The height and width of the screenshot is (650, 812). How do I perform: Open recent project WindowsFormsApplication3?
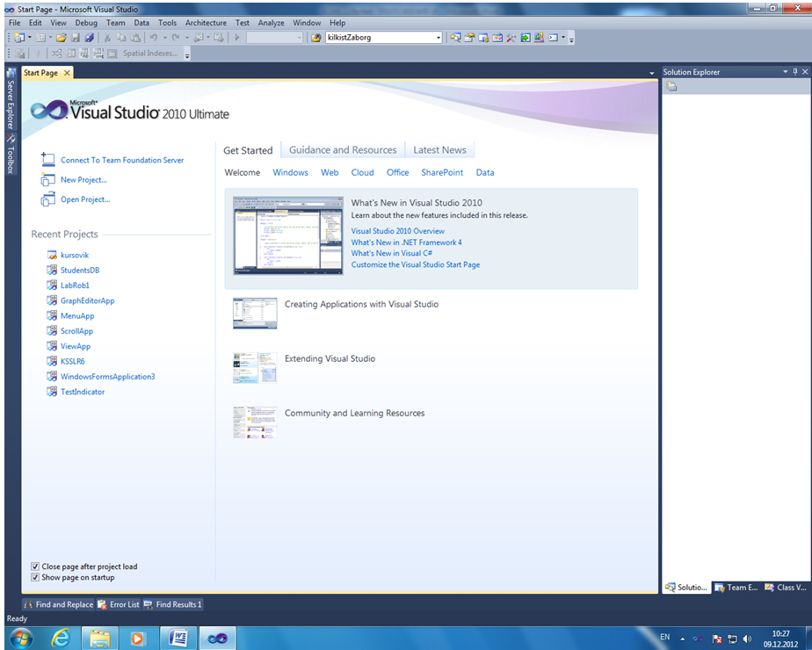(x=108, y=376)
